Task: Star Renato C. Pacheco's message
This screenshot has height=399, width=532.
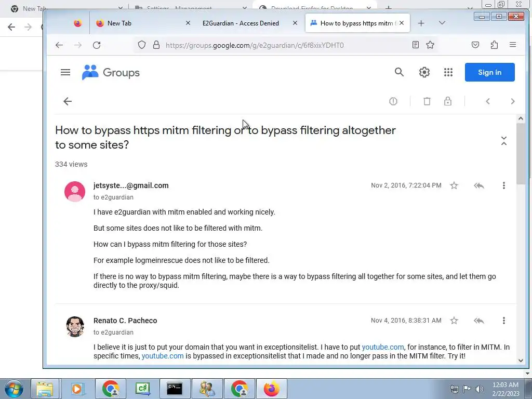Action: point(454,320)
